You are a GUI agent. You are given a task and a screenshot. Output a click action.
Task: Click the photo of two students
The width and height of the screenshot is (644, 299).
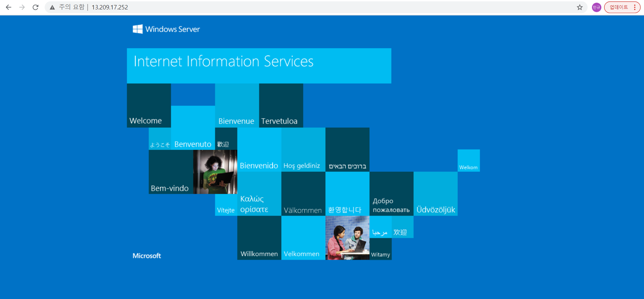pos(348,238)
